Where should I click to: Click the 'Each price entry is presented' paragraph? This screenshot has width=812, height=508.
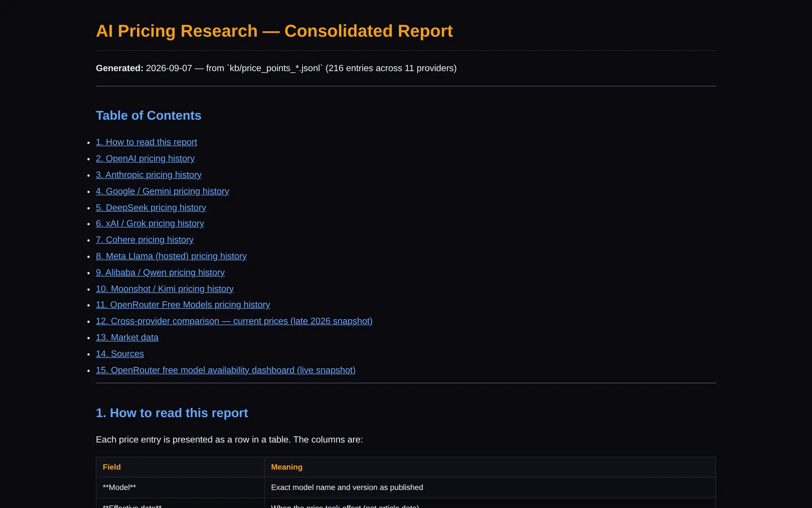point(229,439)
